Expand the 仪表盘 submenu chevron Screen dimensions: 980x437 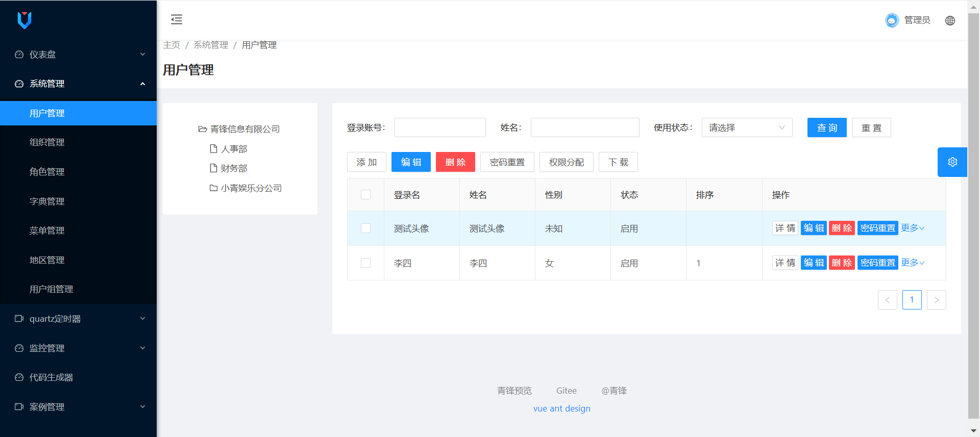click(x=143, y=55)
